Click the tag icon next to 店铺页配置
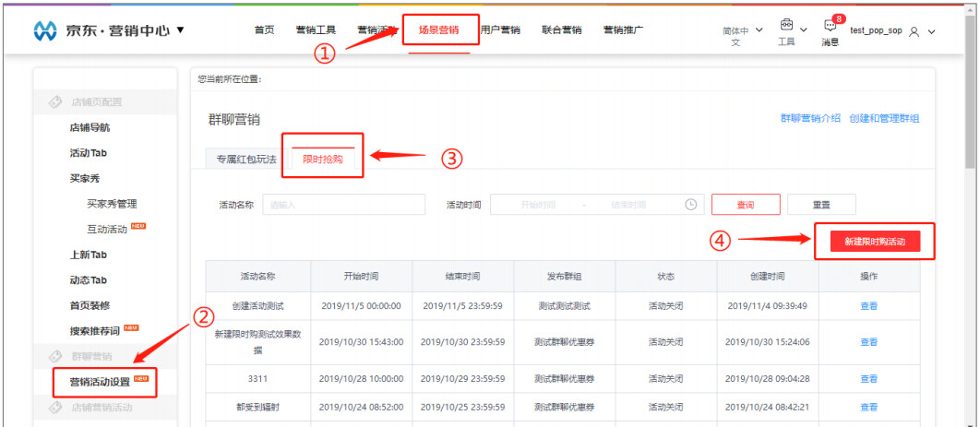The height and width of the screenshot is (427, 980). pyautogui.click(x=55, y=102)
